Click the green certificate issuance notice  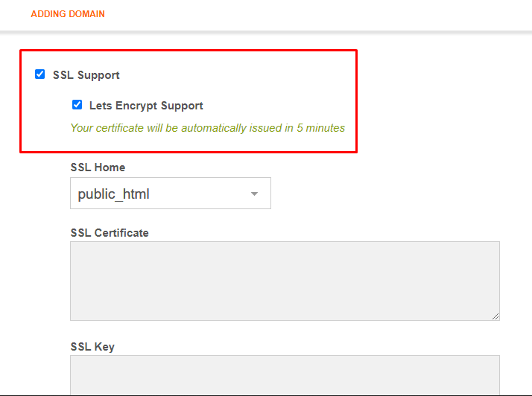point(208,128)
